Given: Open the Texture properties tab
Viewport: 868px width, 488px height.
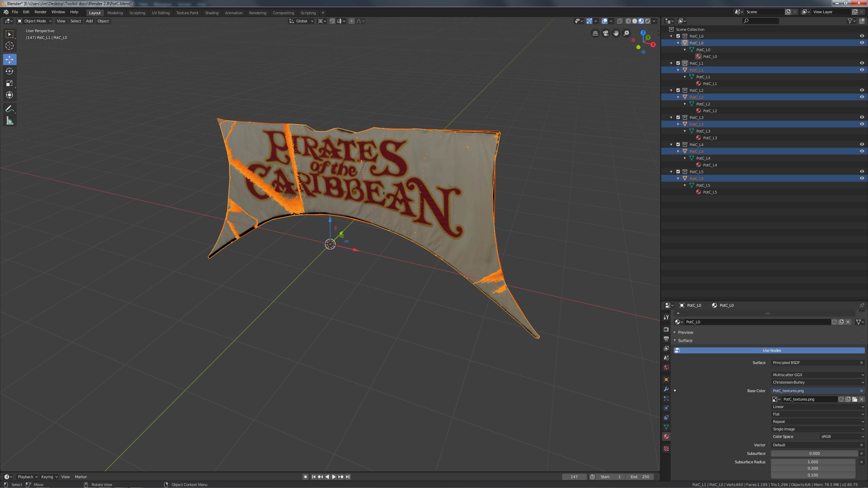Looking at the screenshot, I should coord(666,449).
